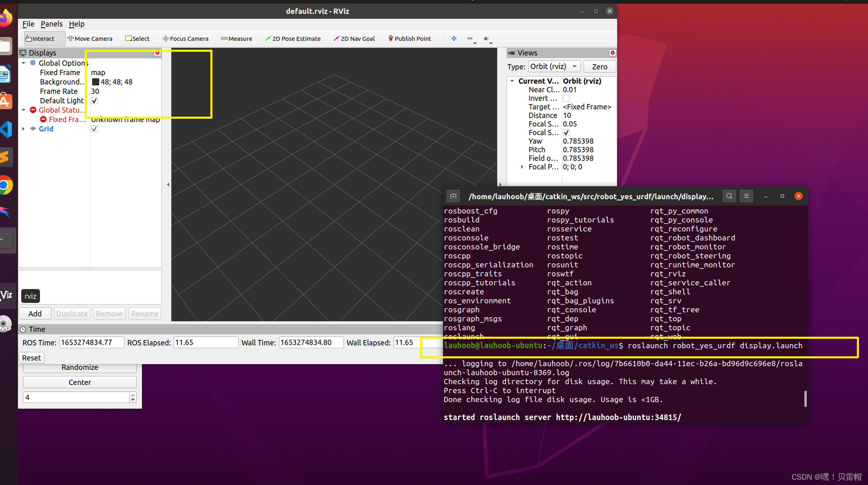Click the Add display button
This screenshot has height=485, width=868.
click(35, 314)
